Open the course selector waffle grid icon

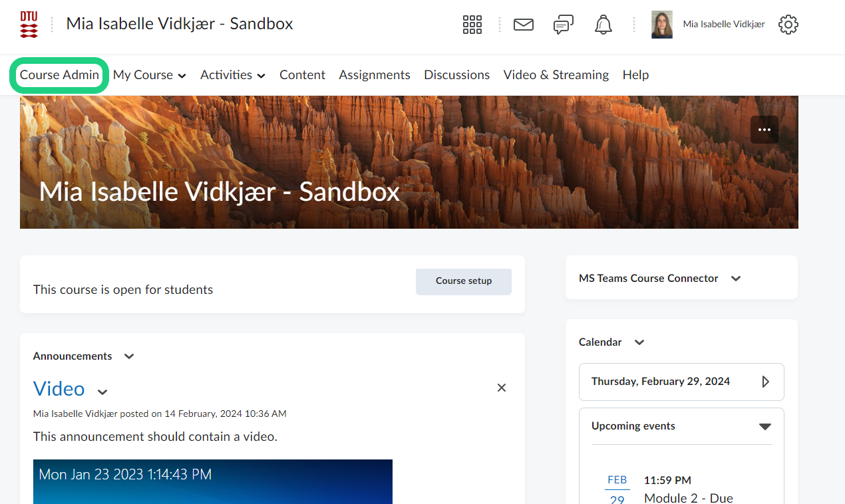pos(472,25)
